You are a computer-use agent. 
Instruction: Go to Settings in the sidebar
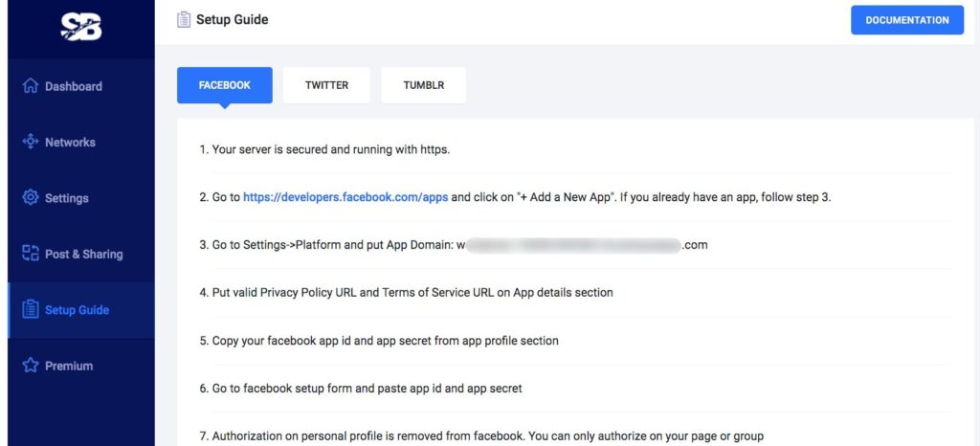[81, 197]
